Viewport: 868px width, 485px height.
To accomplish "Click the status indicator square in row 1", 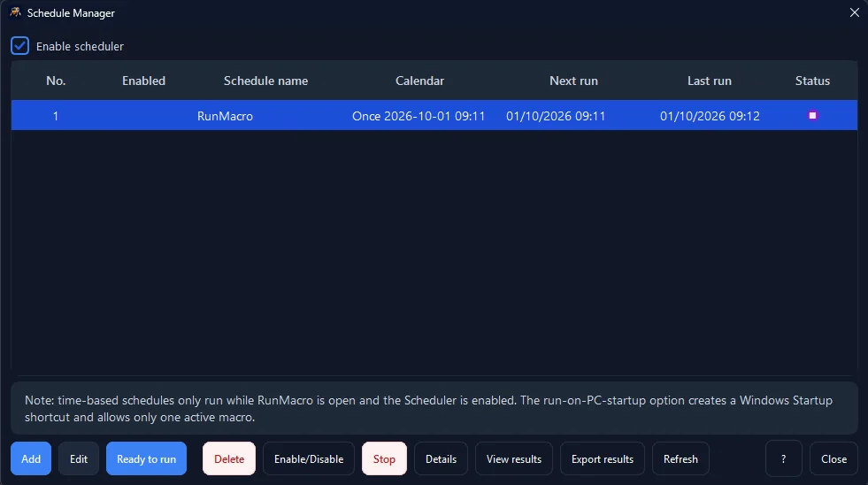I will tap(812, 115).
